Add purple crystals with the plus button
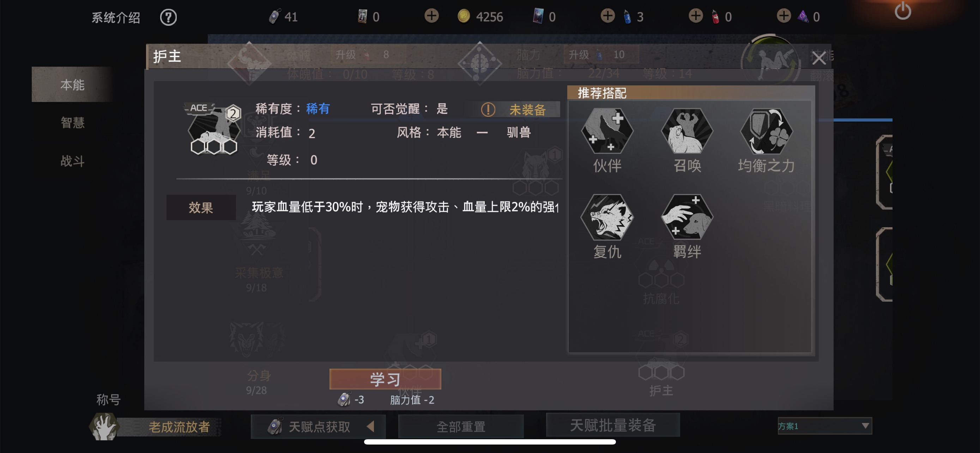The width and height of the screenshot is (980, 453). (784, 16)
